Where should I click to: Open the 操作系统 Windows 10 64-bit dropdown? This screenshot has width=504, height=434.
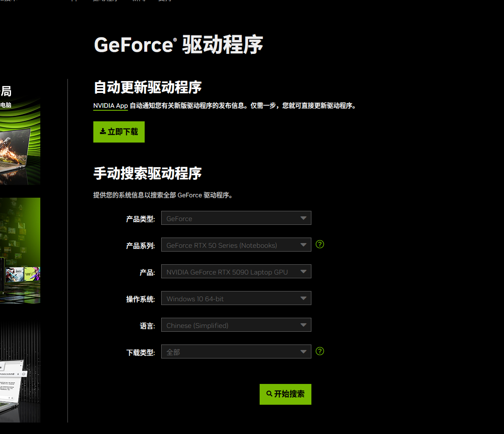coord(236,298)
